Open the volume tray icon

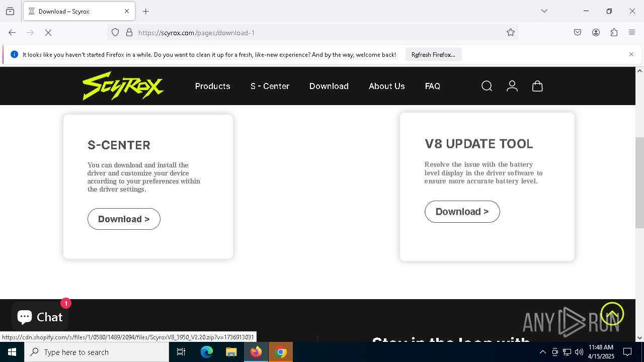(579, 352)
